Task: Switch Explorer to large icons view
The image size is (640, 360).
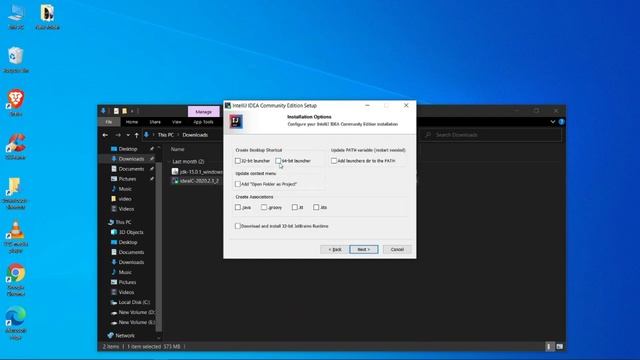Action: pos(560,347)
